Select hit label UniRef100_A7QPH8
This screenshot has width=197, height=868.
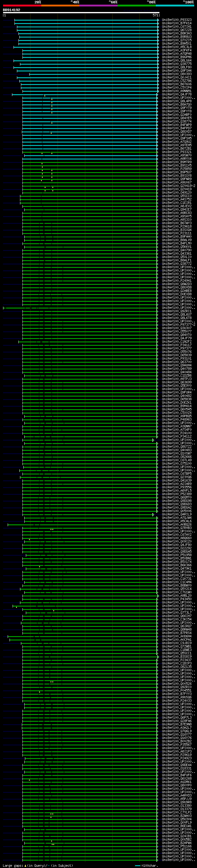[x=177, y=54]
